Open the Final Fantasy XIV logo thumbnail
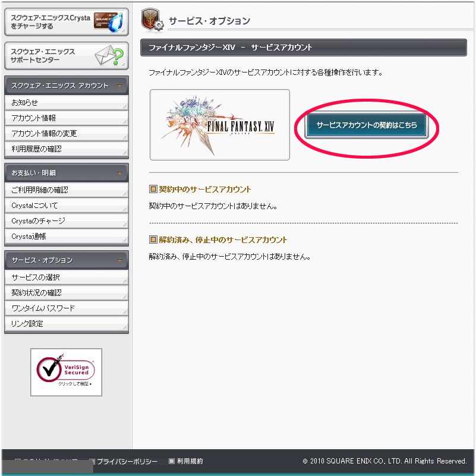 (219, 125)
